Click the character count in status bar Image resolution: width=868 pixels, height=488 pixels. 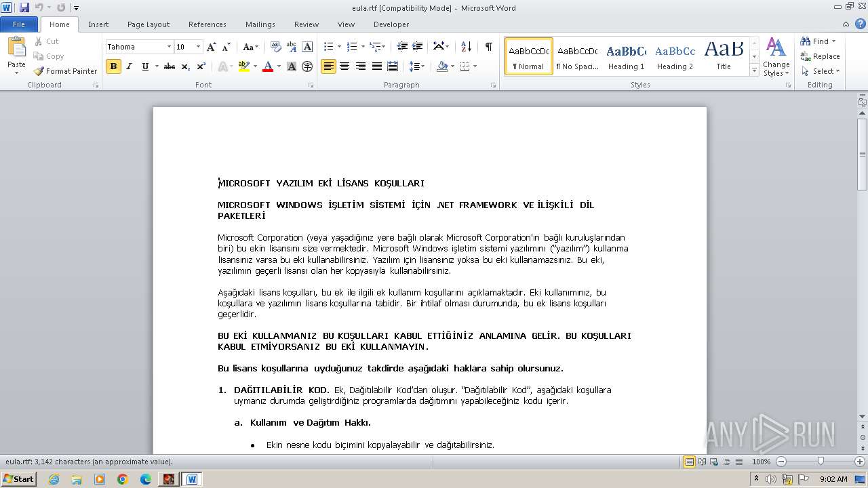(89, 462)
